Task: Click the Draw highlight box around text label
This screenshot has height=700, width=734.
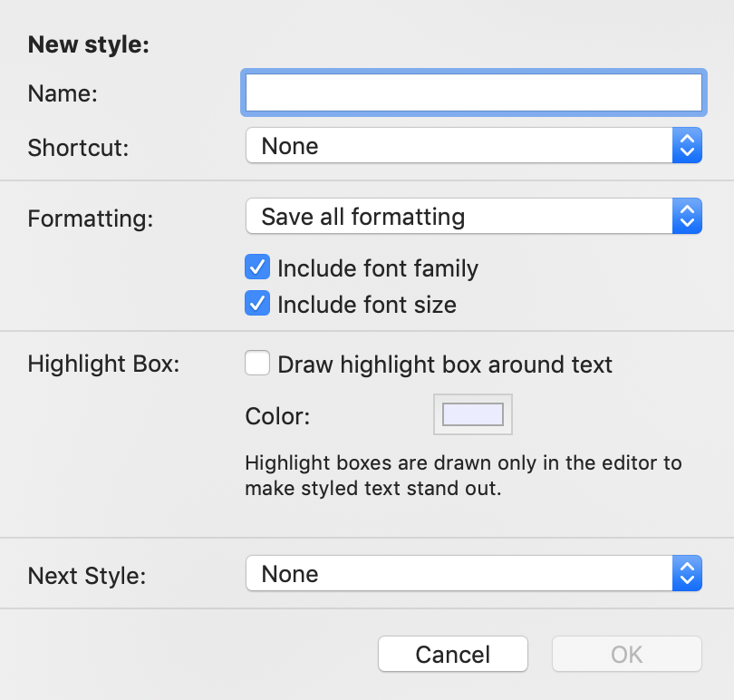Action: point(445,365)
